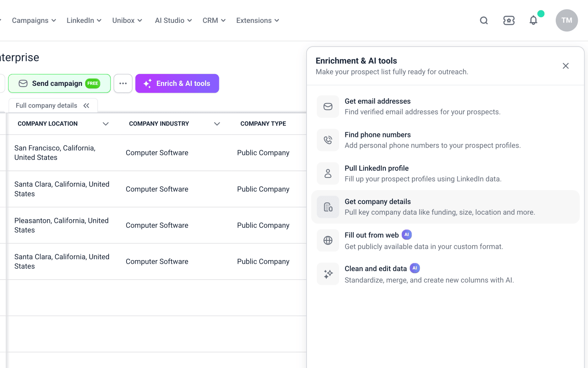588x368 pixels.
Task: Select the Full company details tab
Action: click(53, 105)
